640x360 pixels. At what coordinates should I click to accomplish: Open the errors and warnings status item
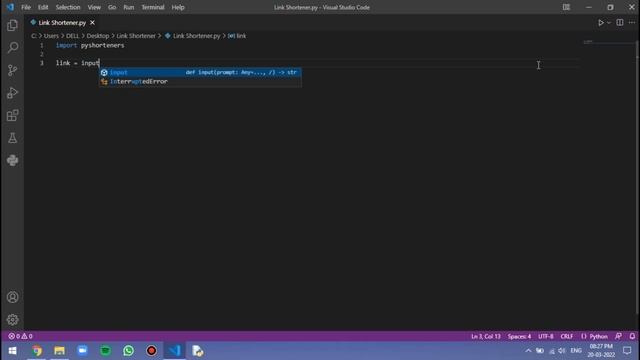(x=20, y=336)
